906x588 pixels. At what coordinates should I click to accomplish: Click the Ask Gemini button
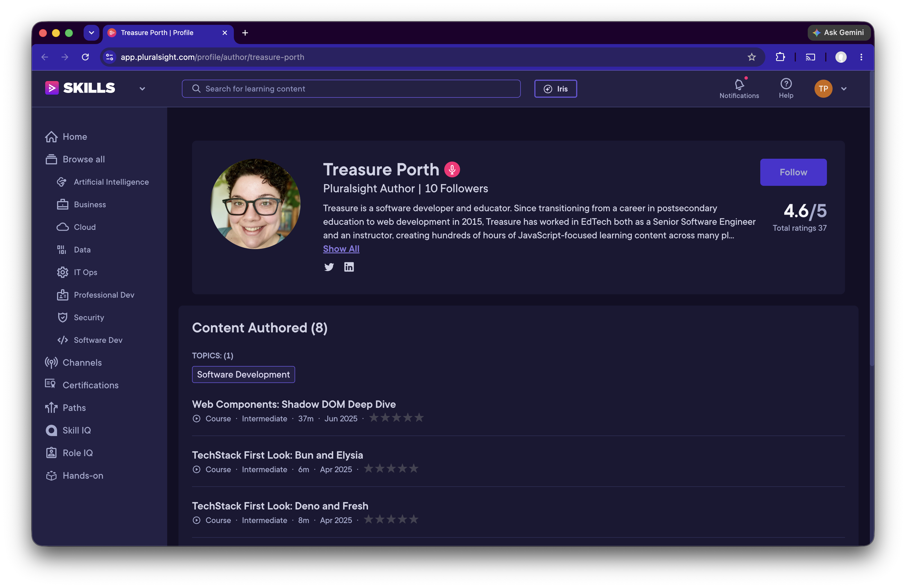coord(839,33)
